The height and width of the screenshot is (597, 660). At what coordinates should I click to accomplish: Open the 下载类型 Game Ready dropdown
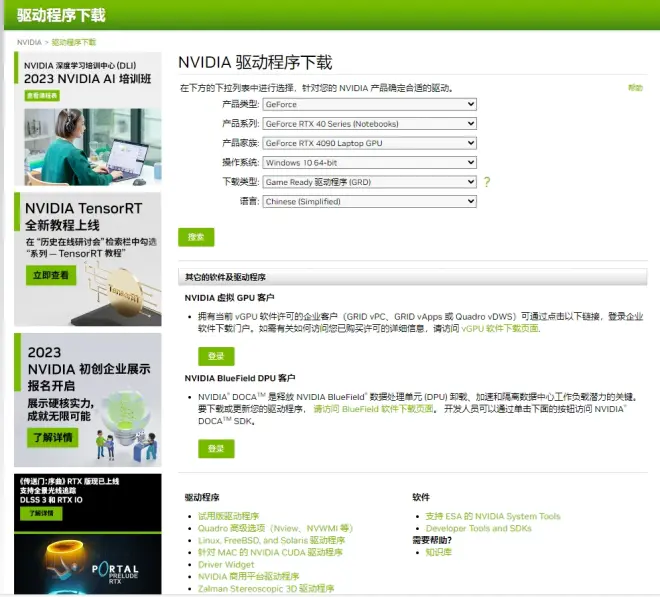pos(369,182)
